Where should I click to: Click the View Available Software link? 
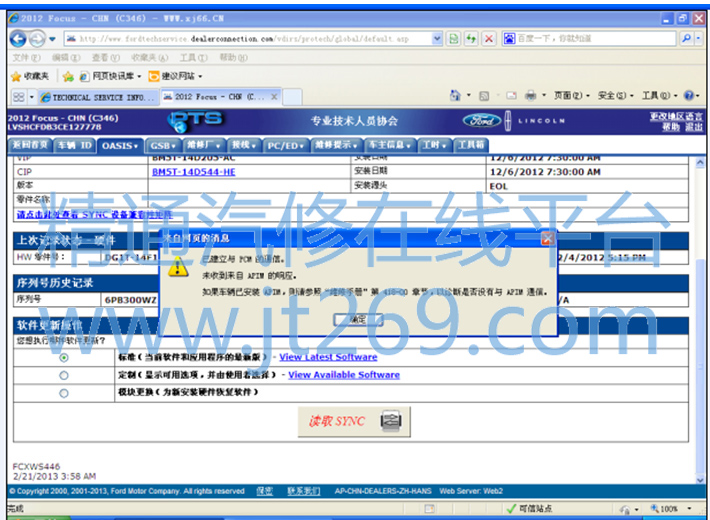point(344,375)
